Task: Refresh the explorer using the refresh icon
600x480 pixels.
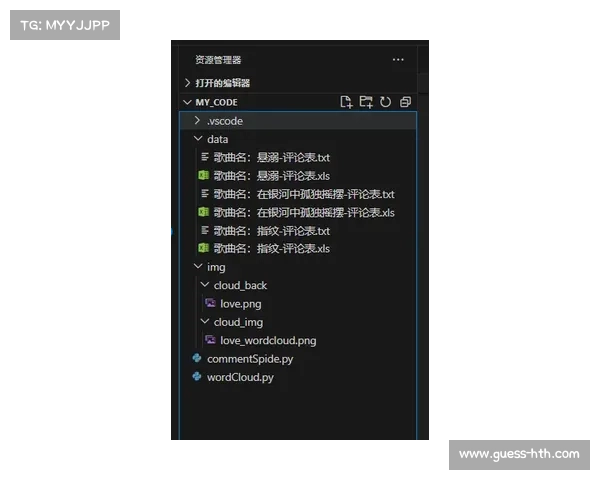Action: click(x=385, y=102)
